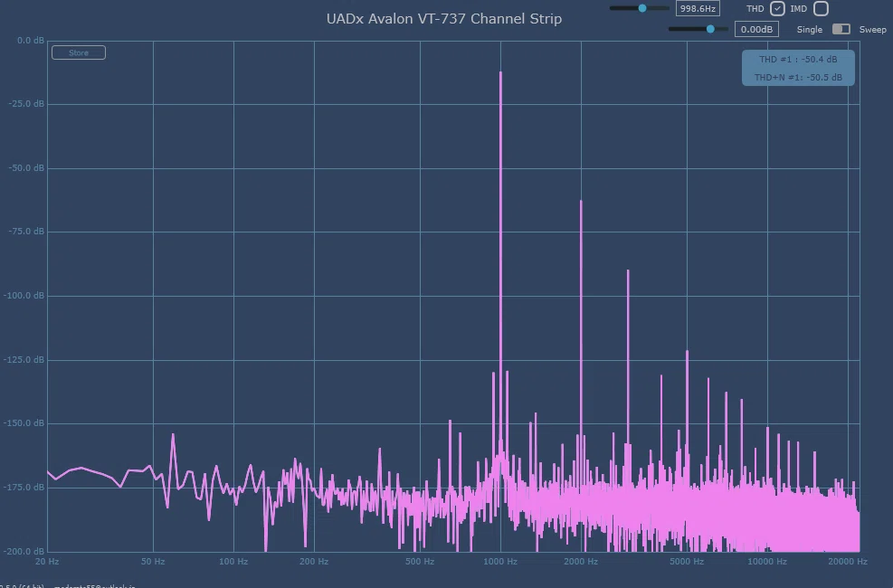Click the 5000 Hz axis label

(687, 561)
